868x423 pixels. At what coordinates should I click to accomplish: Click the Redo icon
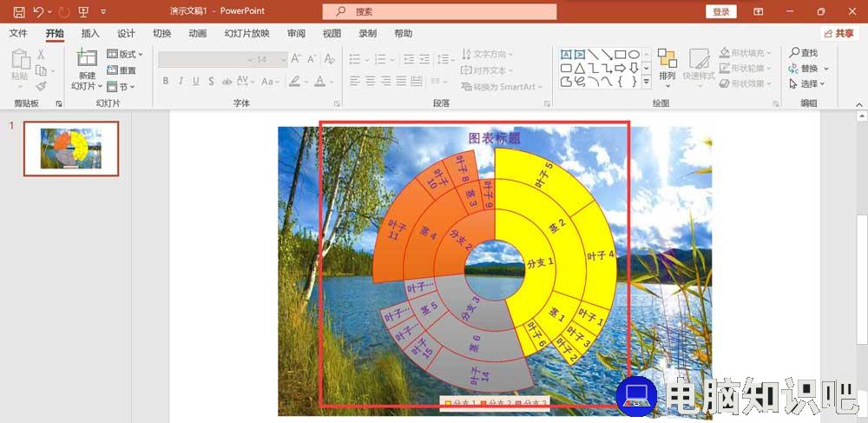tap(64, 11)
